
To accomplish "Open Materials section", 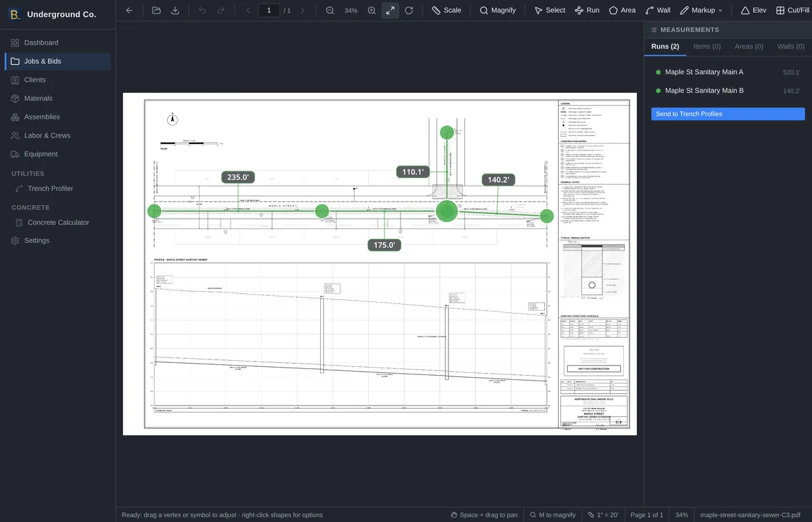I will pos(58,98).
